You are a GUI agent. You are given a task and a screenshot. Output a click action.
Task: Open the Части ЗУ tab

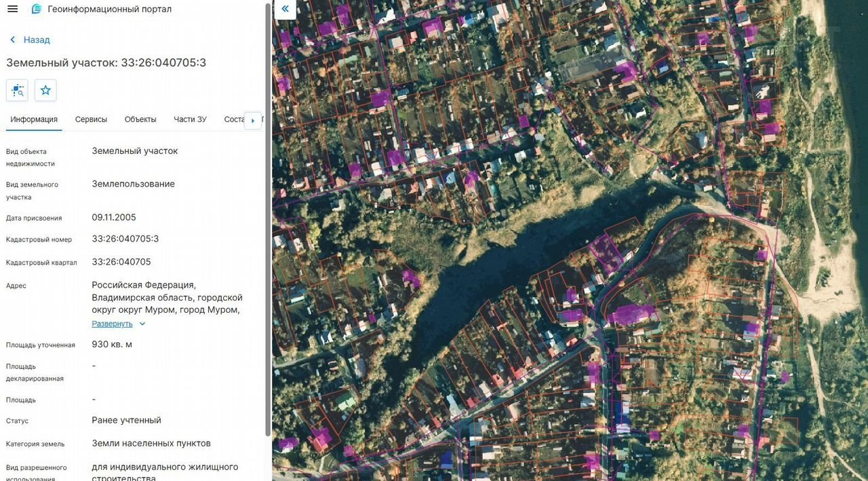point(190,119)
